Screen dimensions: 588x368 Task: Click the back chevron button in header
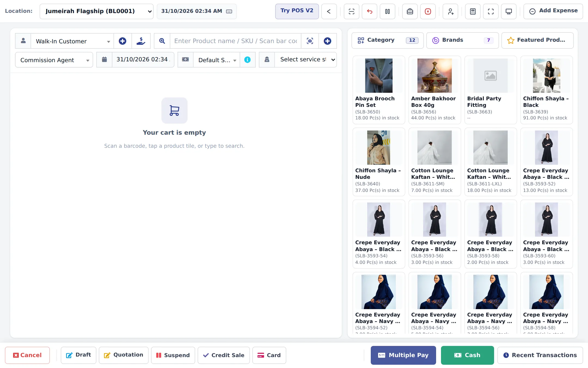[329, 11]
